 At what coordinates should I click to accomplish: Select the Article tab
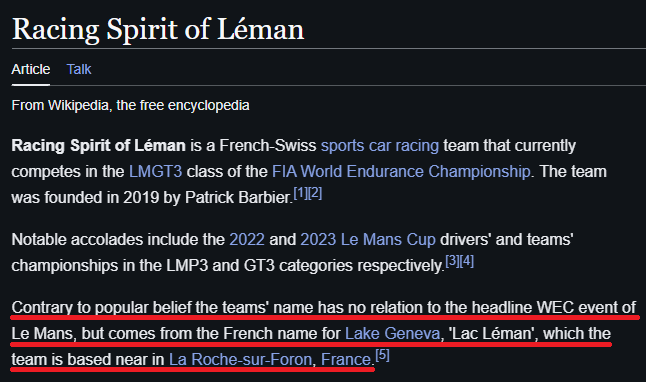pyautogui.click(x=31, y=69)
